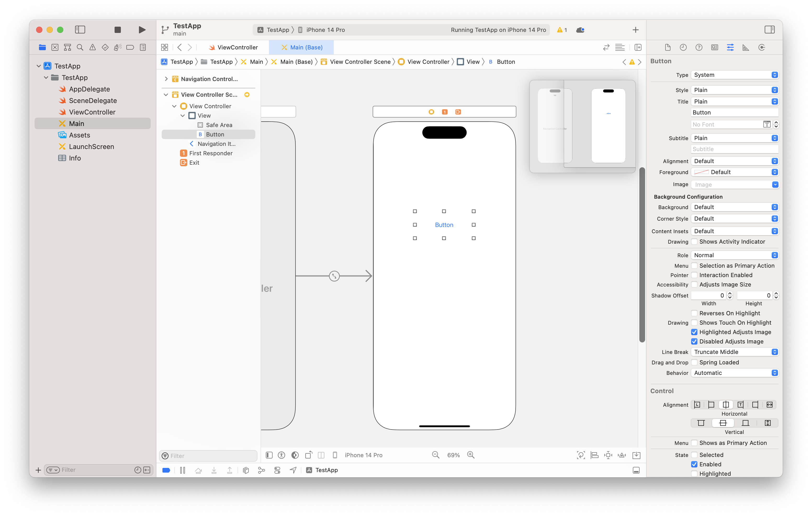Expand the Navigation Controller scene

click(166, 79)
